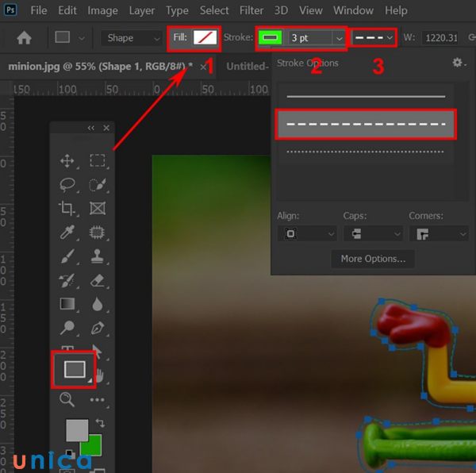Choose the dotted line stroke preset
Image resolution: width=476 pixels, height=473 pixels.
[366, 152]
